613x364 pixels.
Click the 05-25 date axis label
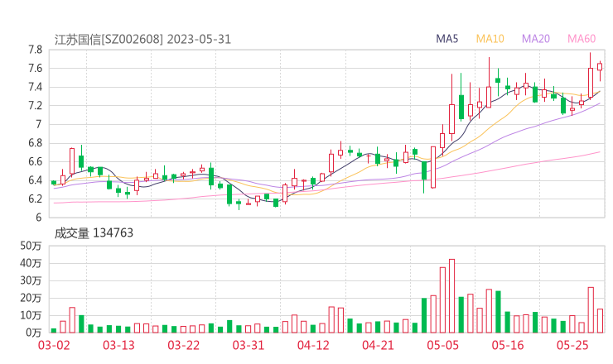coord(572,345)
